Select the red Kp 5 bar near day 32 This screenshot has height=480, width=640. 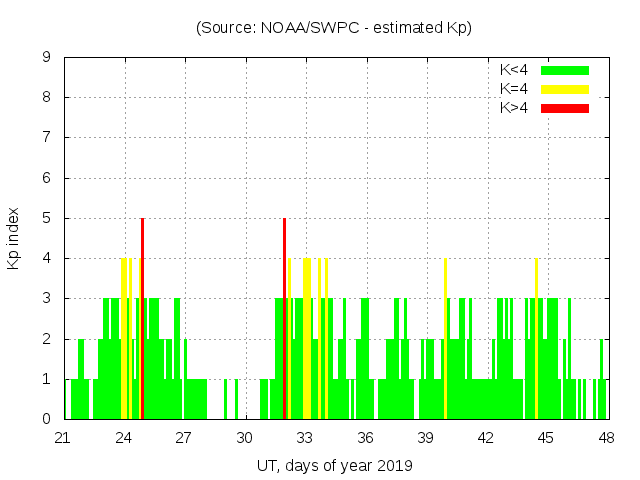point(284,318)
